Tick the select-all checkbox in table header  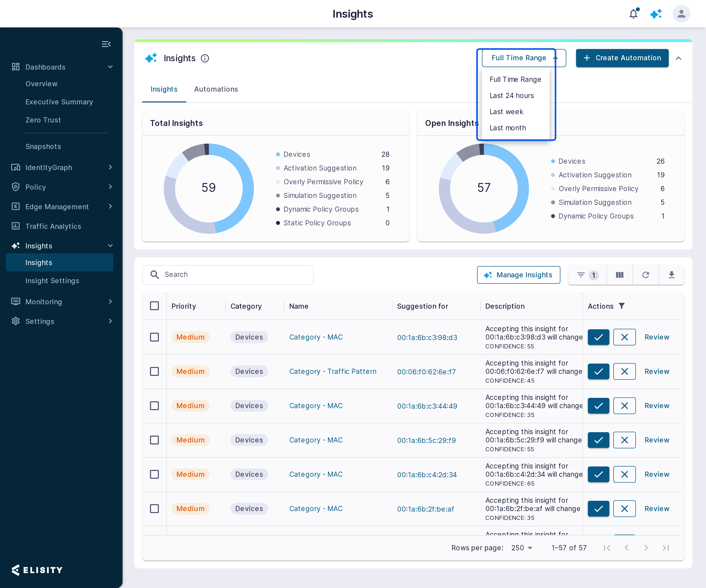(154, 306)
